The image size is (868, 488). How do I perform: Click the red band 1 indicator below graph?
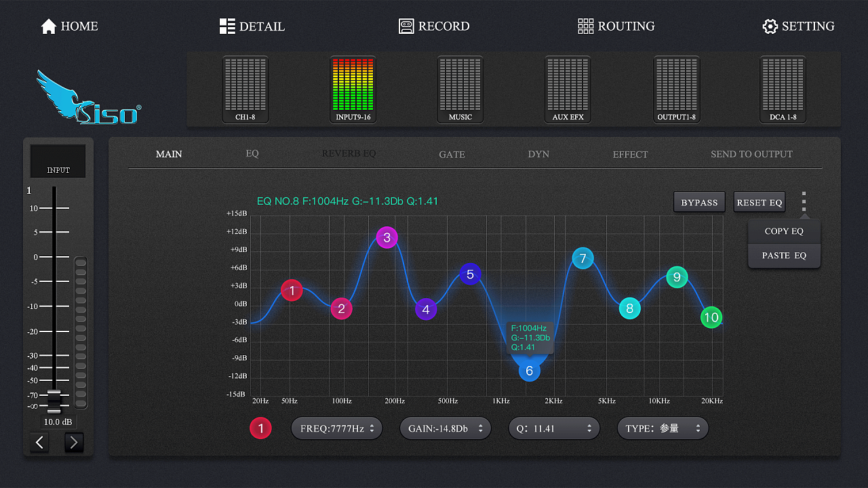click(260, 428)
